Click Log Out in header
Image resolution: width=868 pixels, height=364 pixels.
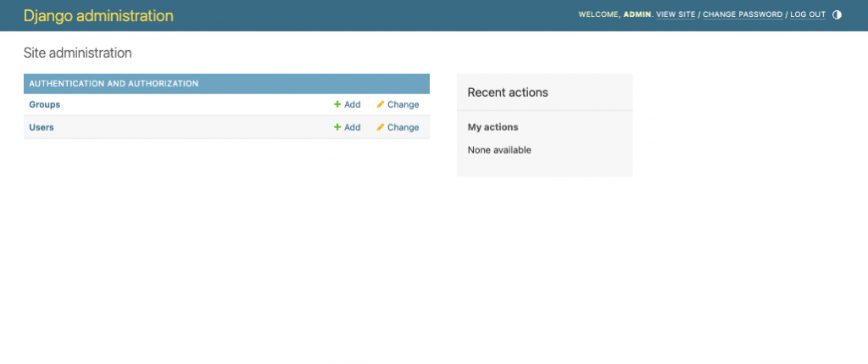point(808,15)
